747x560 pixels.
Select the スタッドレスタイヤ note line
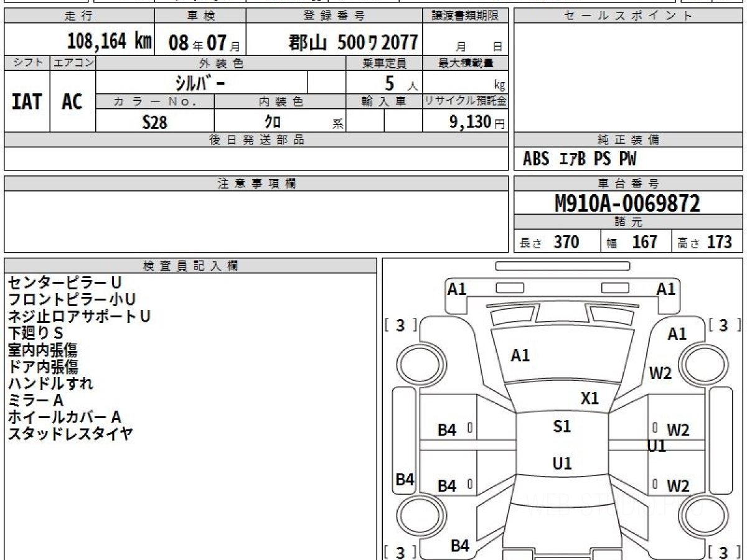pyautogui.click(x=70, y=434)
